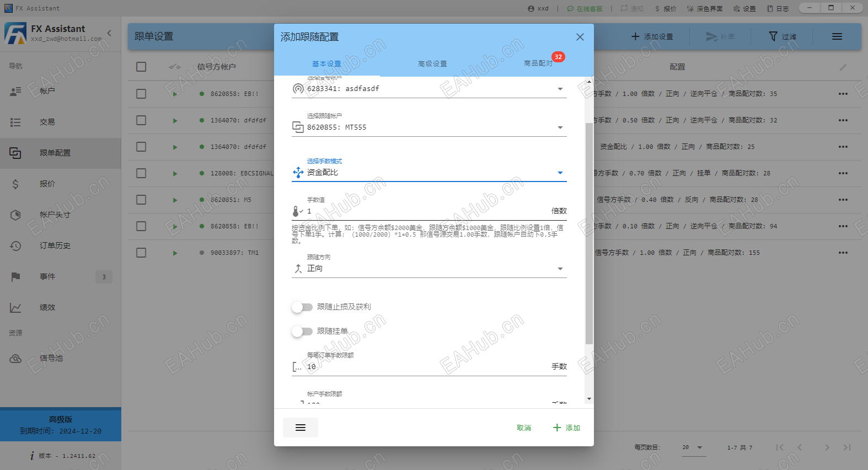Click 取消 to cancel the dialog
The image size is (868, 470).
tap(524, 428)
